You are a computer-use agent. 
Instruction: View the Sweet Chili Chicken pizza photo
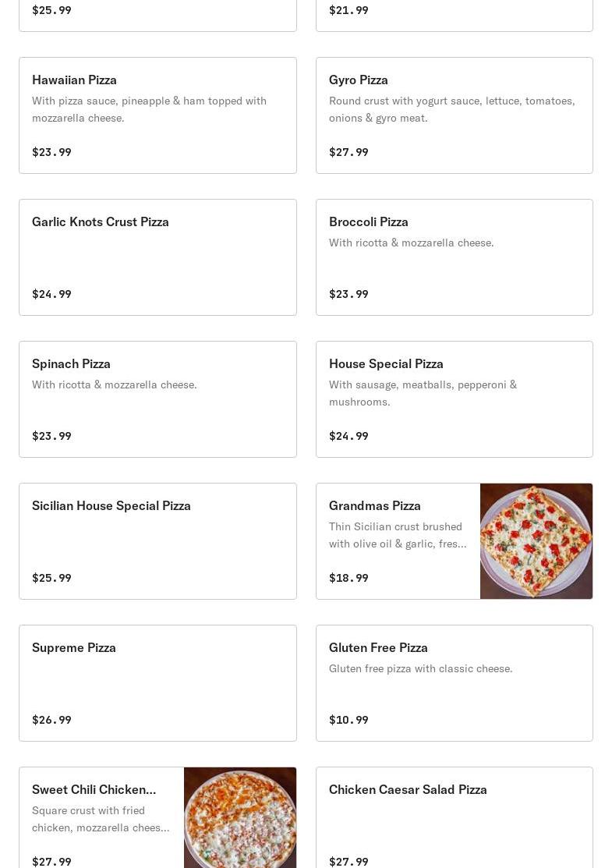coord(239,817)
